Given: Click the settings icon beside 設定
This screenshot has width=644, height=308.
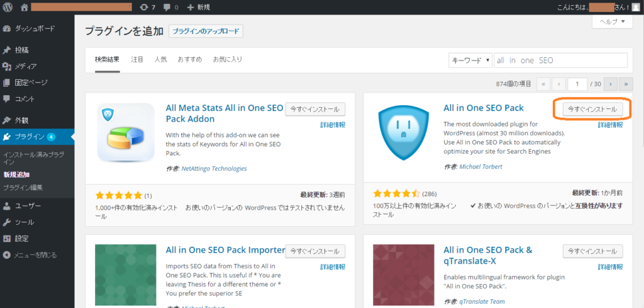Looking at the screenshot, I should click(x=6, y=239).
